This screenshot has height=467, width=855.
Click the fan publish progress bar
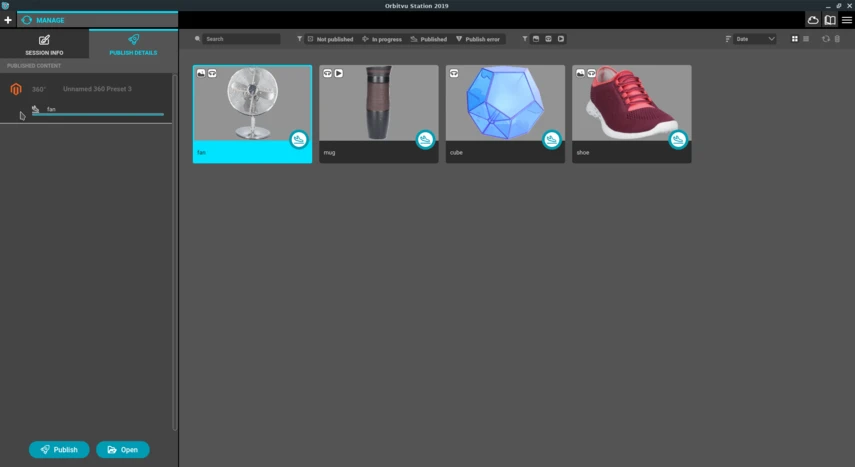click(98, 115)
